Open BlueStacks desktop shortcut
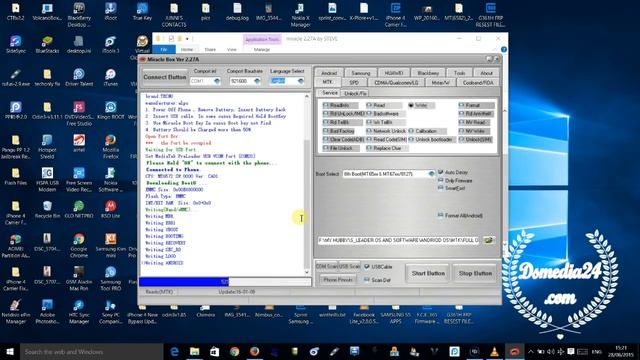The width and height of the screenshot is (640, 360). (47, 44)
